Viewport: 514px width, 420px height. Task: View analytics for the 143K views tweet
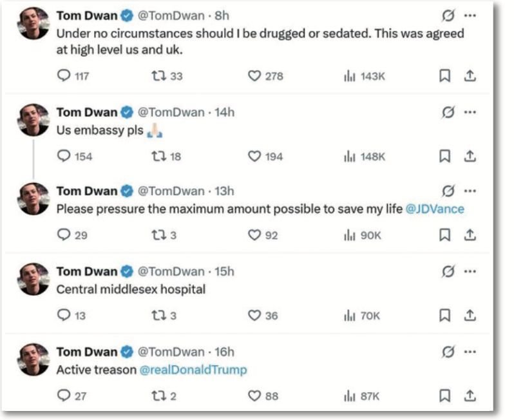[x=349, y=76]
